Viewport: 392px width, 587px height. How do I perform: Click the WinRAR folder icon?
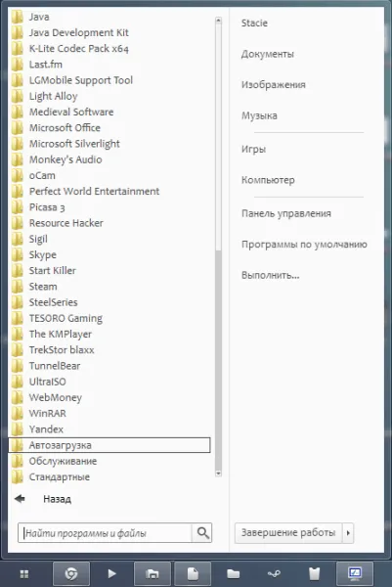click(x=18, y=414)
